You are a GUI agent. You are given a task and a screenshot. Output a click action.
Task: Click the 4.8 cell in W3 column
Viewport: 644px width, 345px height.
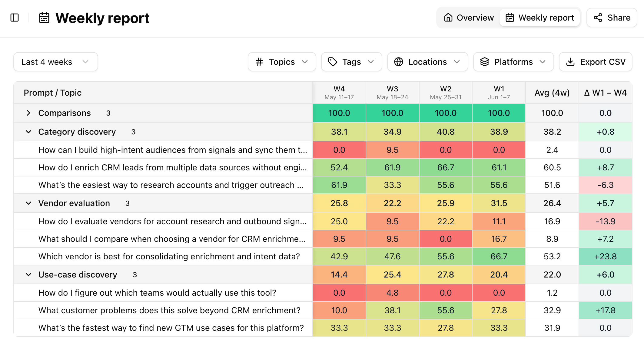pos(393,293)
